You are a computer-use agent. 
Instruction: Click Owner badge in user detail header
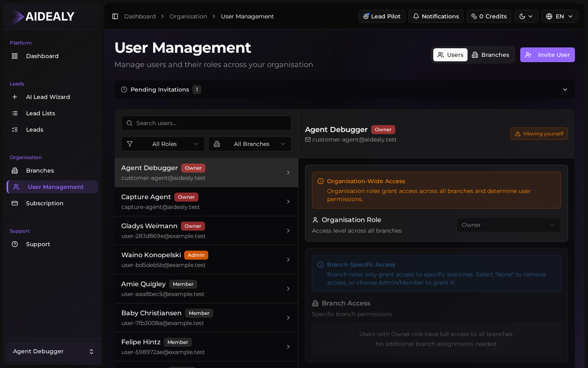pos(383,130)
